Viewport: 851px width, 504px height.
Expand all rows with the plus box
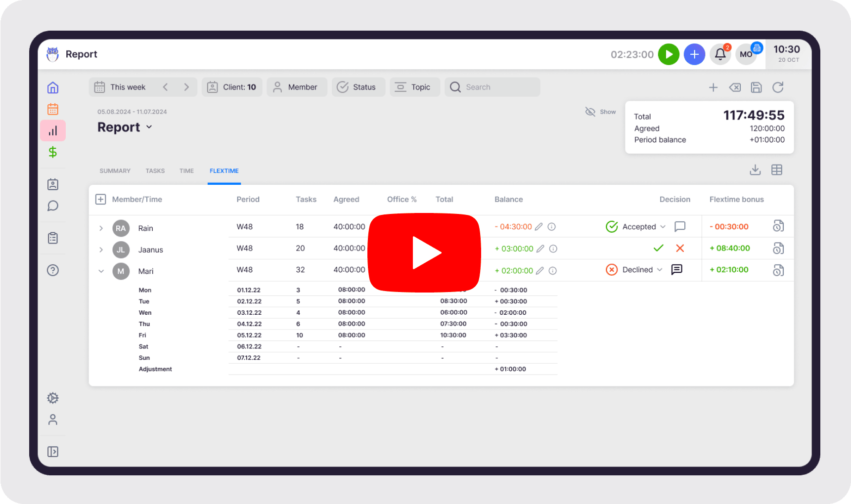pyautogui.click(x=100, y=199)
